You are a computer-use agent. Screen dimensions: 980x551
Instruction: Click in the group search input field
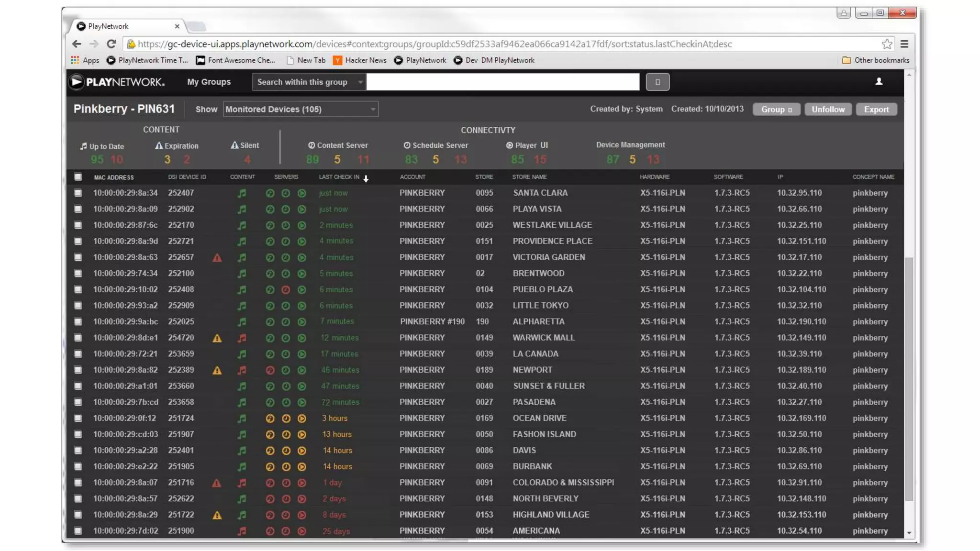(503, 82)
